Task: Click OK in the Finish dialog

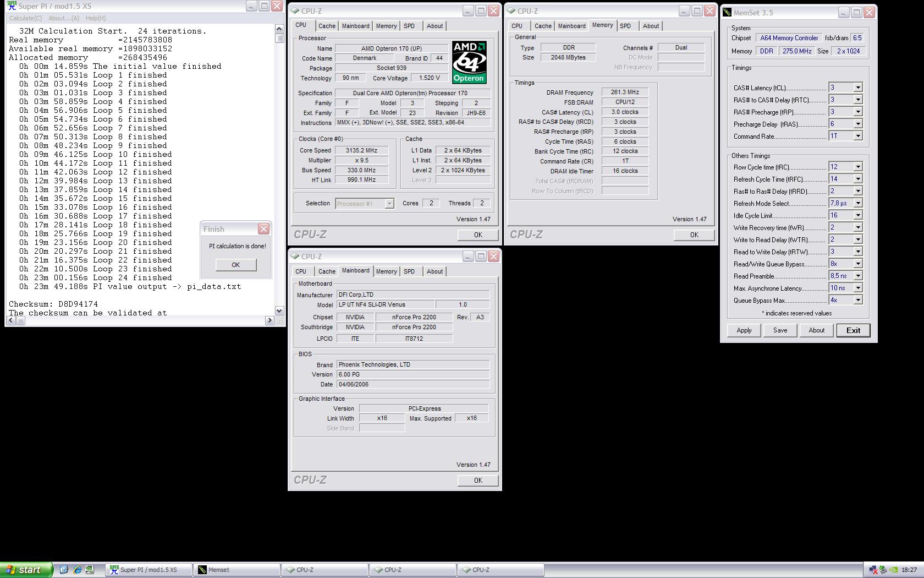Action: tap(235, 265)
